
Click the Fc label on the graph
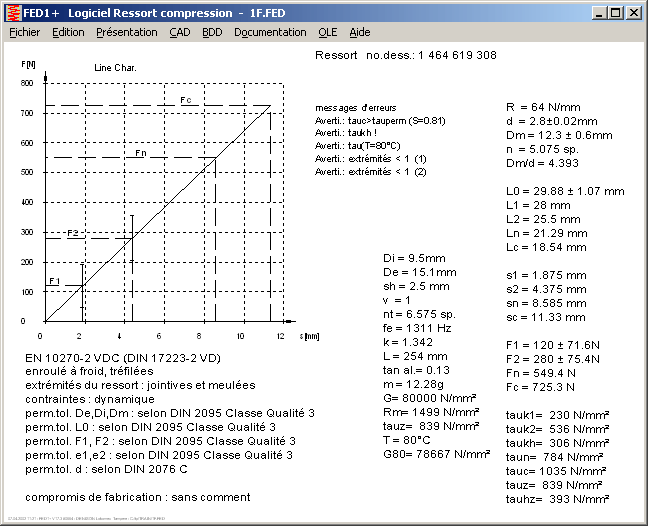185,100
